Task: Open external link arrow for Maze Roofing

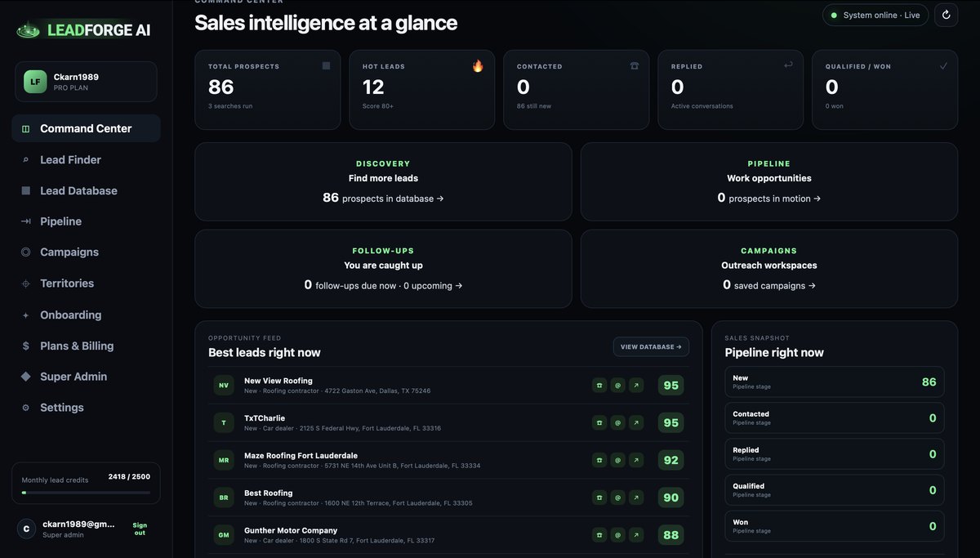Action: pos(636,460)
